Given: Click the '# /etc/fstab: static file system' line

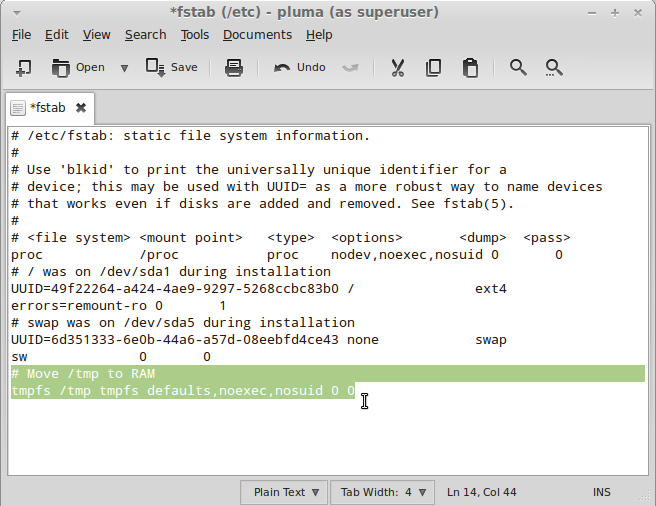Looking at the screenshot, I should coord(190,136).
